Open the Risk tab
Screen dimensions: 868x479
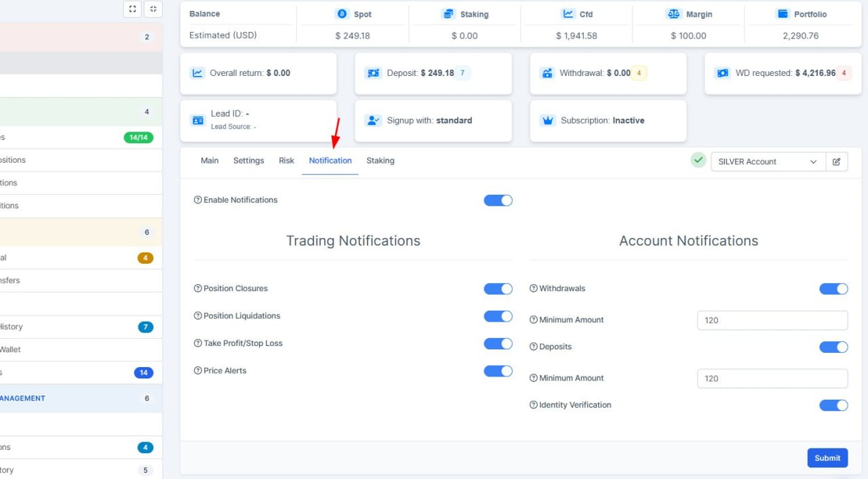tap(286, 161)
